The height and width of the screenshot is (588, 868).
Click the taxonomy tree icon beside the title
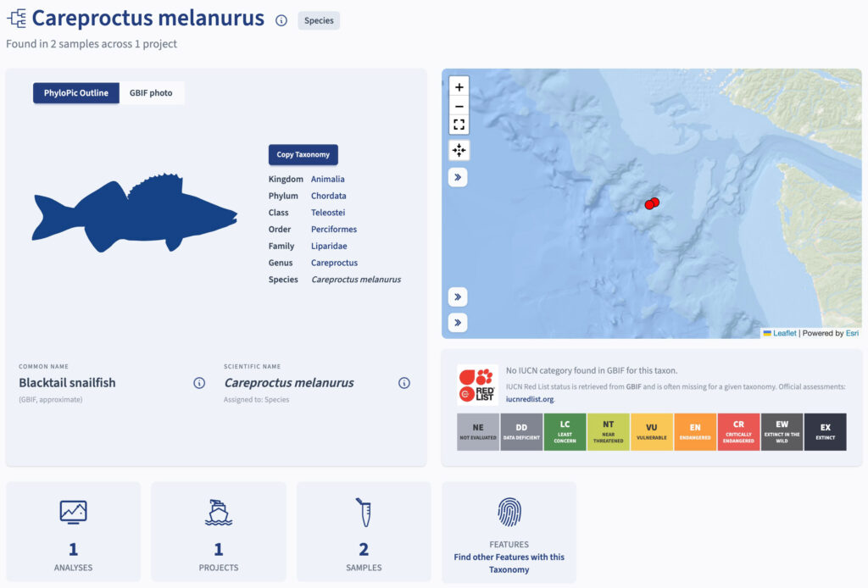[17, 19]
